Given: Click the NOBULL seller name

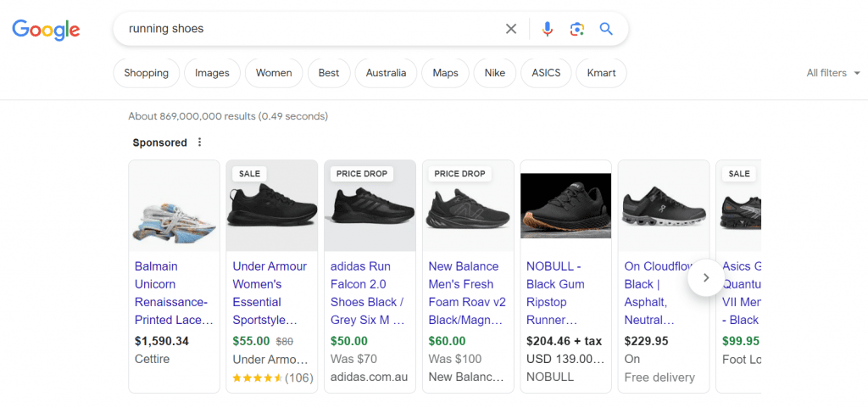Looking at the screenshot, I should (x=550, y=377).
